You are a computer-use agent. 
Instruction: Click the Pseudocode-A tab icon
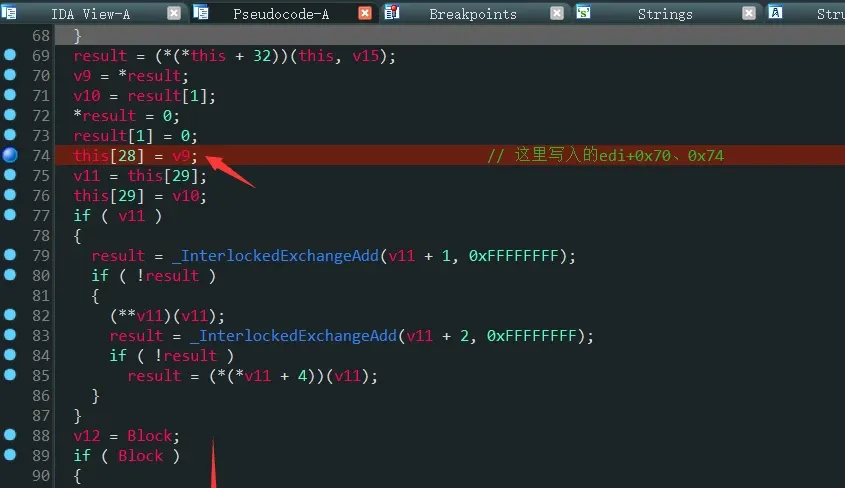(200, 12)
